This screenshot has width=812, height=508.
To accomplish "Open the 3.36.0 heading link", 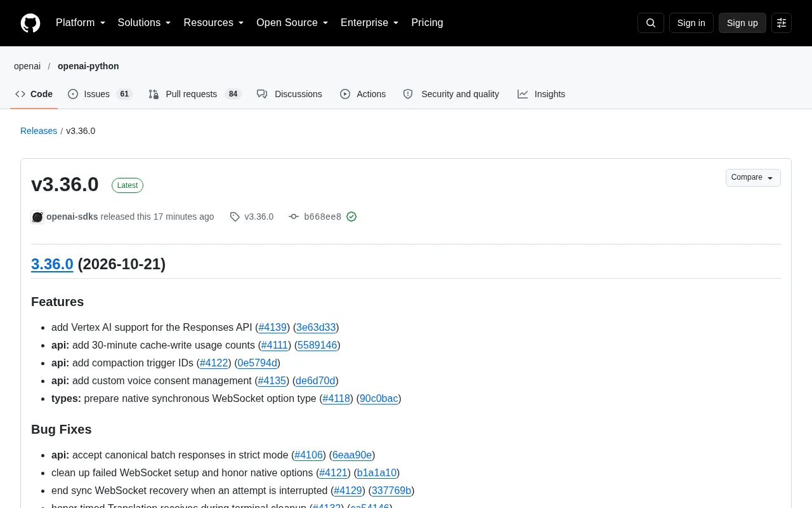I will click(52, 264).
